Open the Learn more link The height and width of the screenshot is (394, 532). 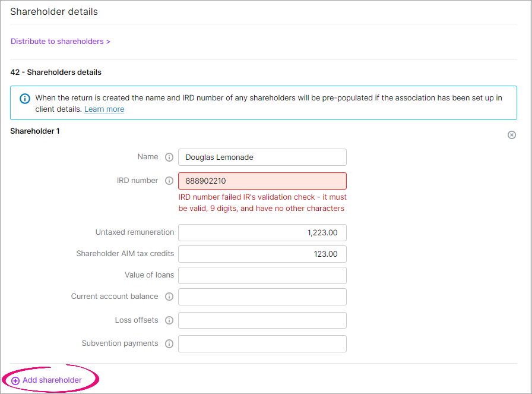click(104, 109)
